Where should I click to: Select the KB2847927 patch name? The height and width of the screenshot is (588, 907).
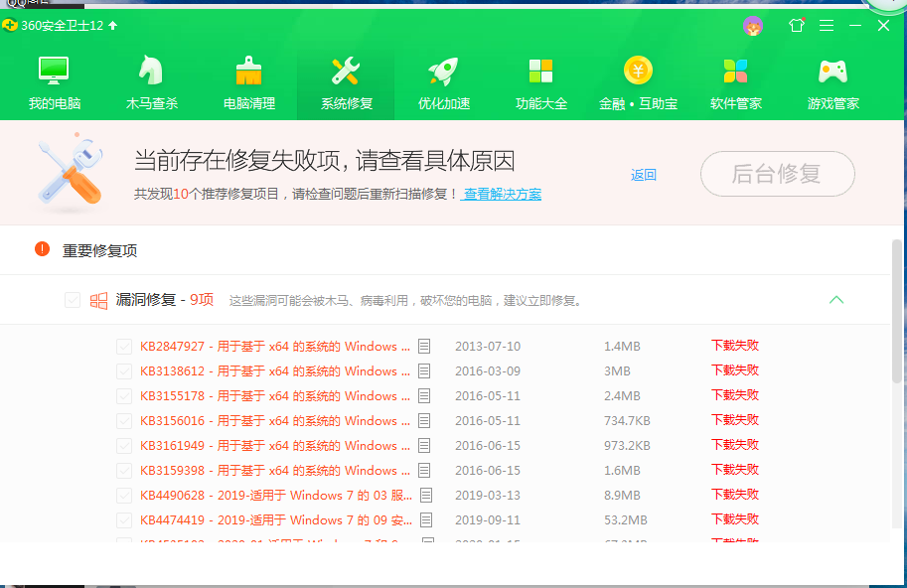[x=275, y=347]
